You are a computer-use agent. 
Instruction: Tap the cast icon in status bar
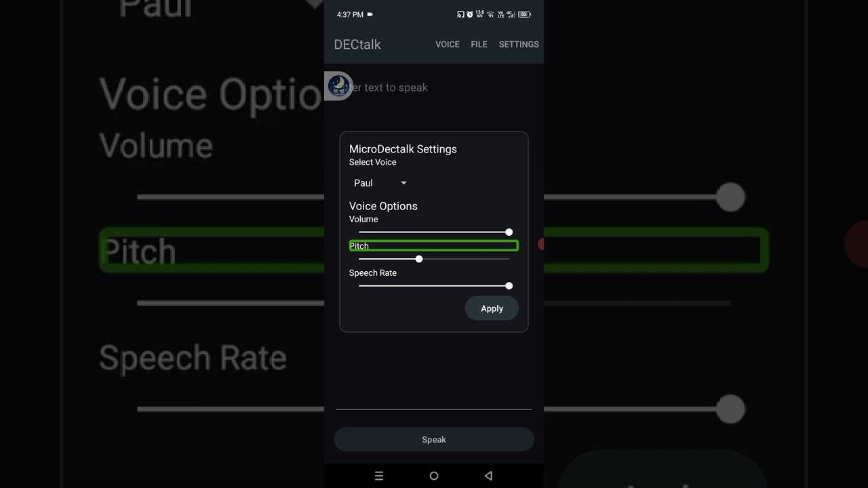(x=460, y=14)
